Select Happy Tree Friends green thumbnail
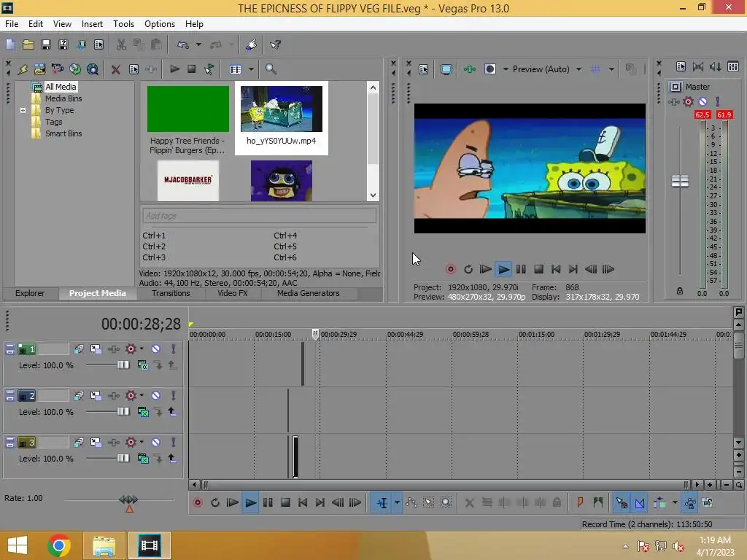The image size is (747, 560). click(x=187, y=109)
